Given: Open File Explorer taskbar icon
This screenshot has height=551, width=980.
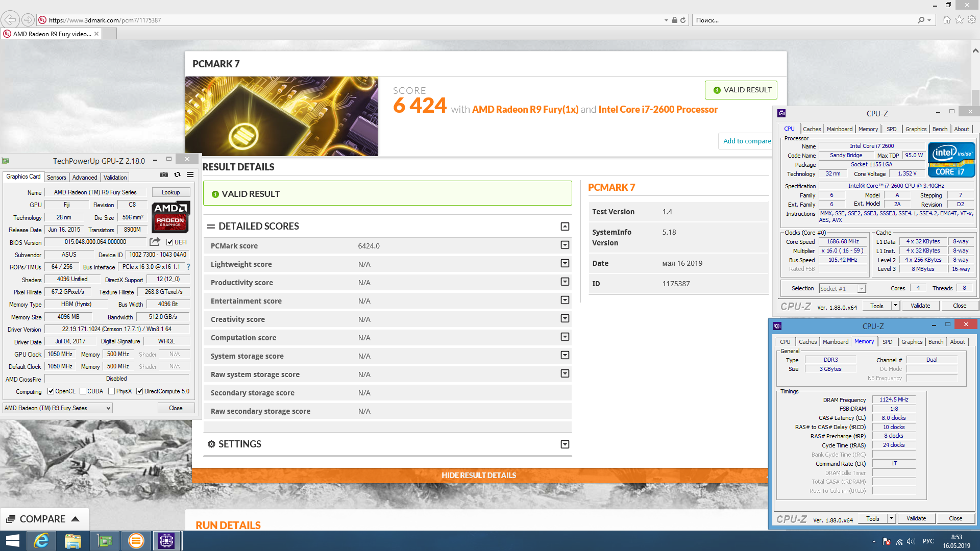Looking at the screenshot, I should [x=72, y=541].
